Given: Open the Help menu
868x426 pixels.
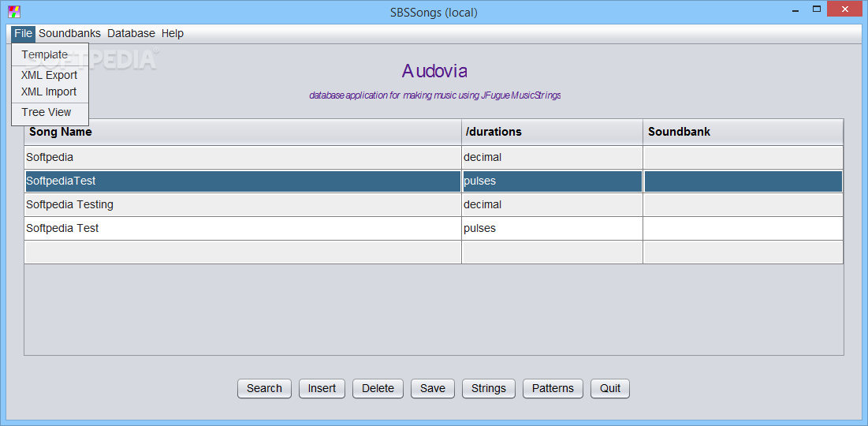Looking at the screenshot, I should 172,33.
